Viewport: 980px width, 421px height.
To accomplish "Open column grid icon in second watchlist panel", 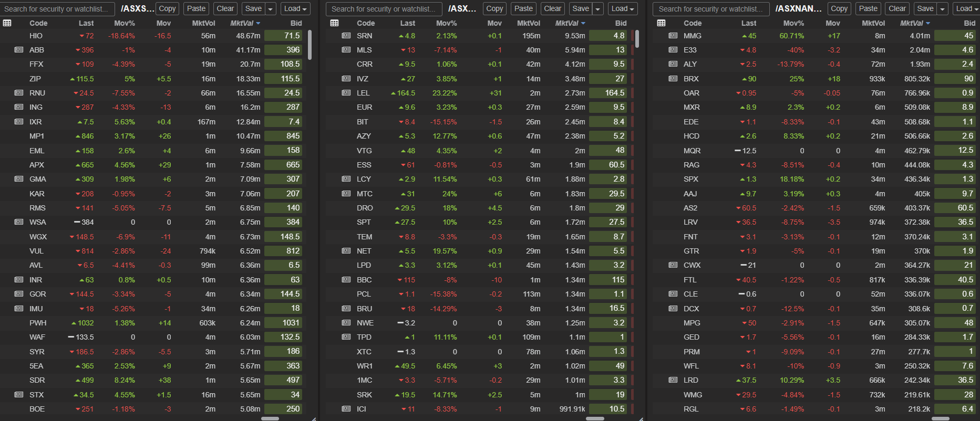I will (x=334, y=23).
